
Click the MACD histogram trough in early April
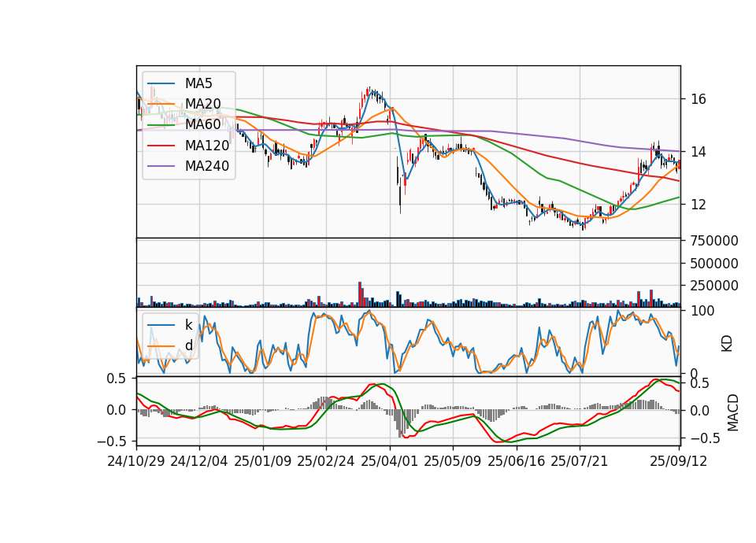(401, 423)
